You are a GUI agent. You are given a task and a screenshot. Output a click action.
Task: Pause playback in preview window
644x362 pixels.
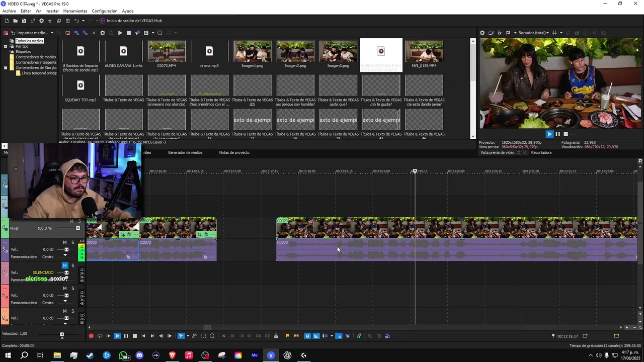pyautogui.click(x=557, y=134)
